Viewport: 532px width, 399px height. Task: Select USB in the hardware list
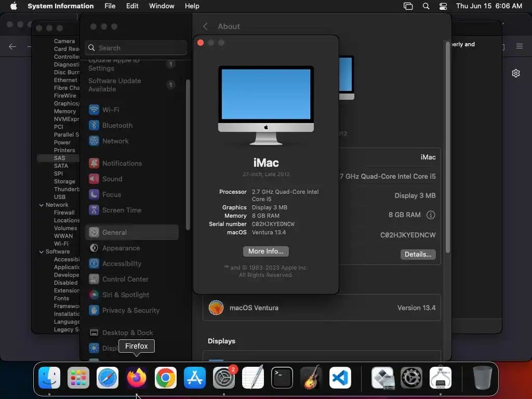pyautogui.click(x=60, y=197)
